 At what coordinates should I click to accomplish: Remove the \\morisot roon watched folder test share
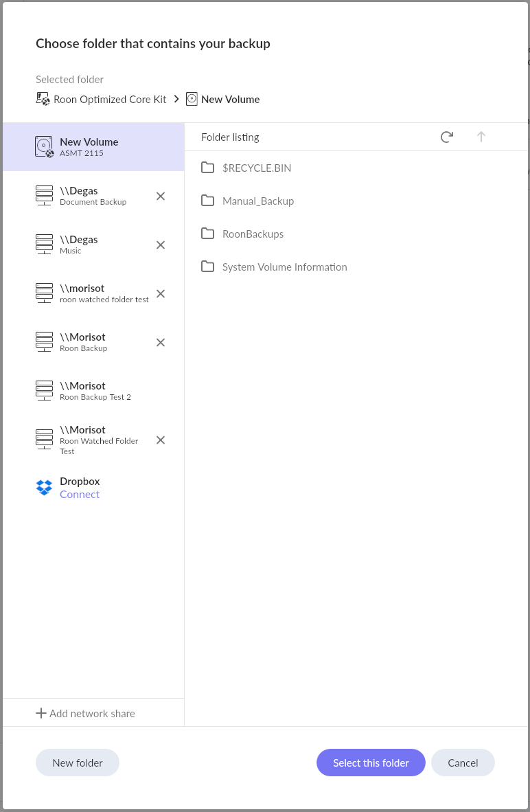[x=161, y=294]
